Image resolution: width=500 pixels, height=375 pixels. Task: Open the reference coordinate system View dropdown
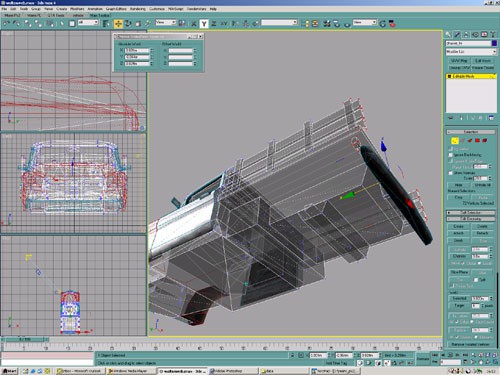[x=166, y=22]
